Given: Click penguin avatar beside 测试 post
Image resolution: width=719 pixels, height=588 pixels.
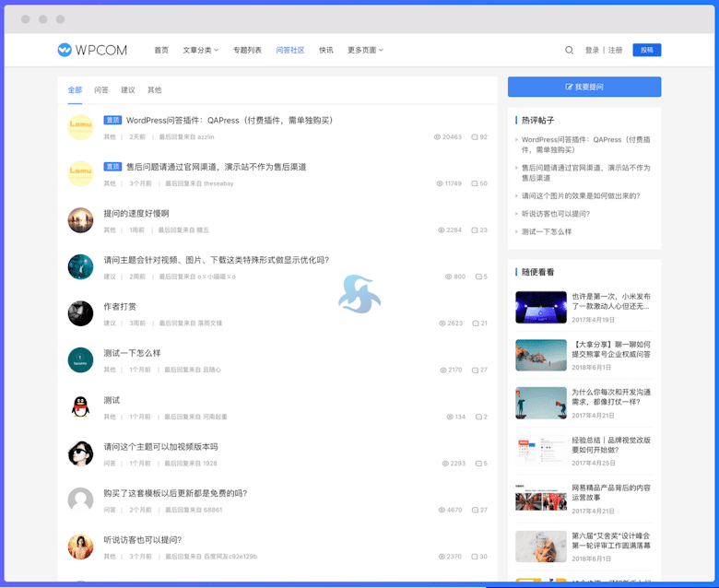Looking at the screenshot, I should 81,407.
